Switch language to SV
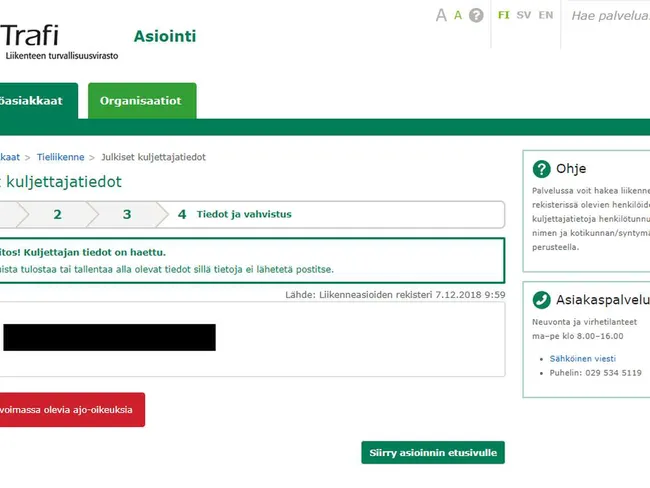650x488 pixels. coord(524,15)
